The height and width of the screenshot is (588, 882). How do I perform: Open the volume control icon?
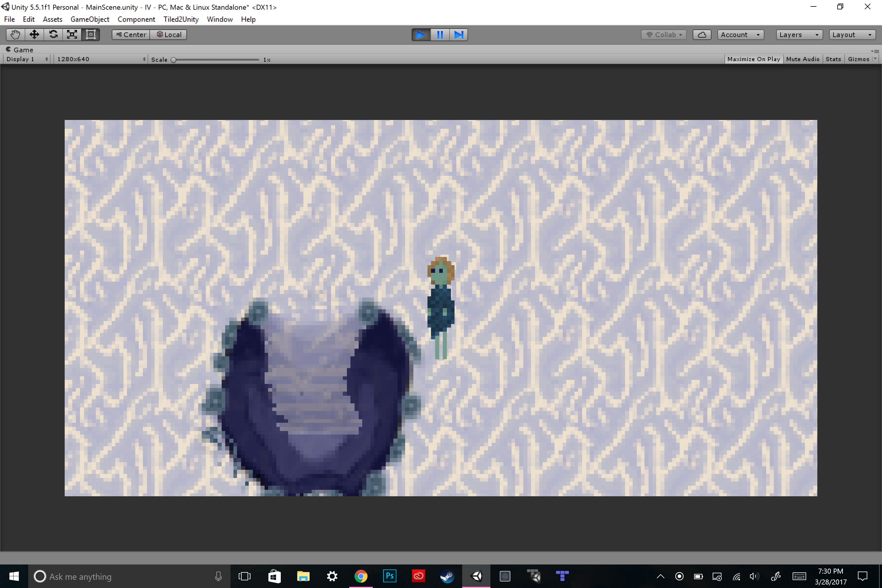click(x=754, y=577)
